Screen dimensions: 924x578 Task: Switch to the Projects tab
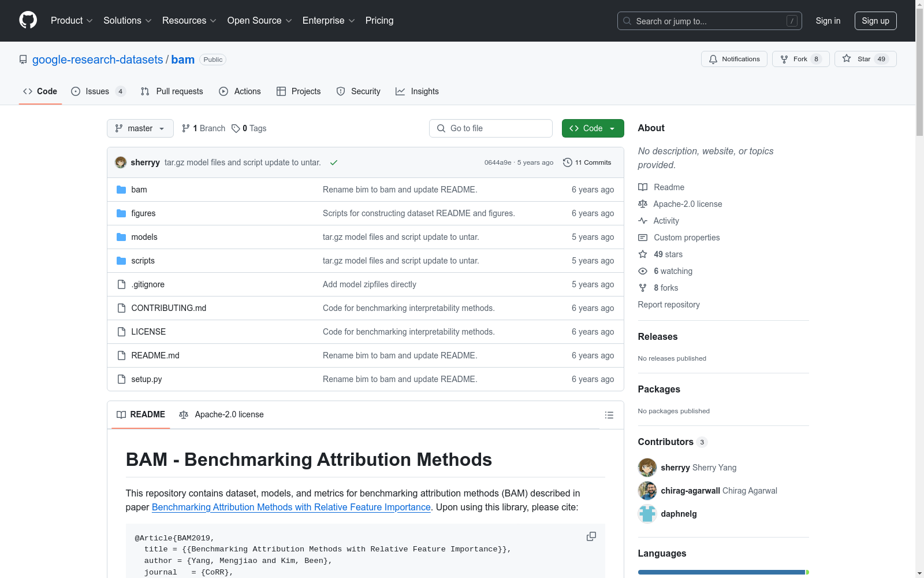point(299,91)
